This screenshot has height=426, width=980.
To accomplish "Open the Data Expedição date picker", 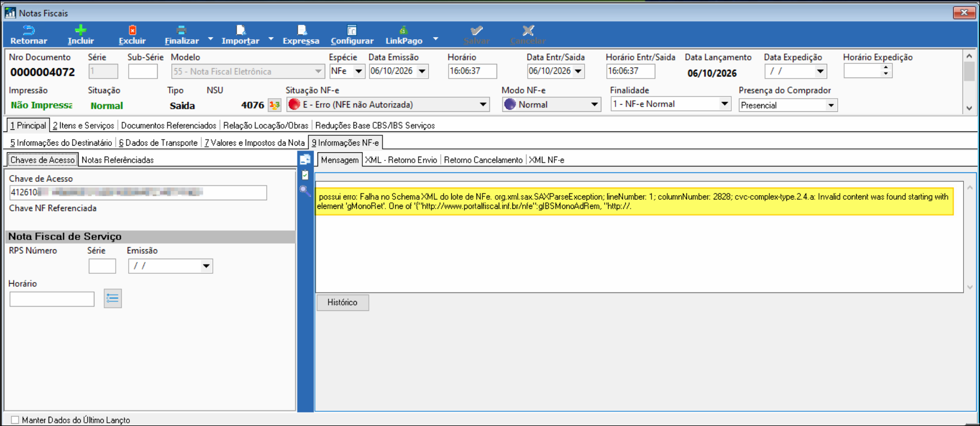I will 821,71.
